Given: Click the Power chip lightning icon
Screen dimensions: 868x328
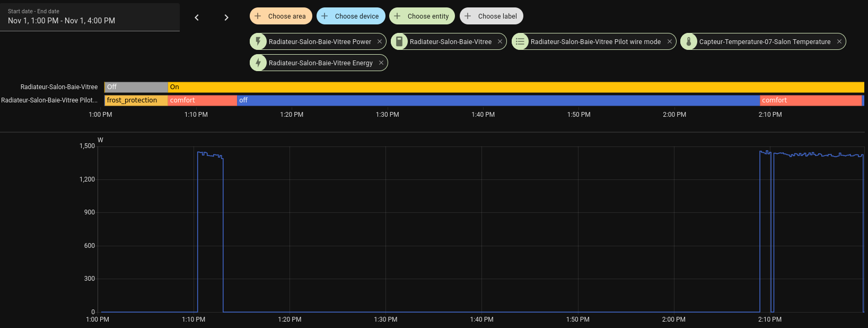Looking at the screenshot, I should tap(258, 41).
